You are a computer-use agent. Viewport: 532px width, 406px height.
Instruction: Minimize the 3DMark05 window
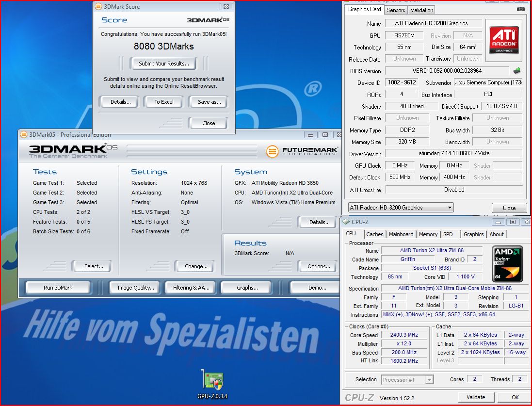(x=310, y=135)
